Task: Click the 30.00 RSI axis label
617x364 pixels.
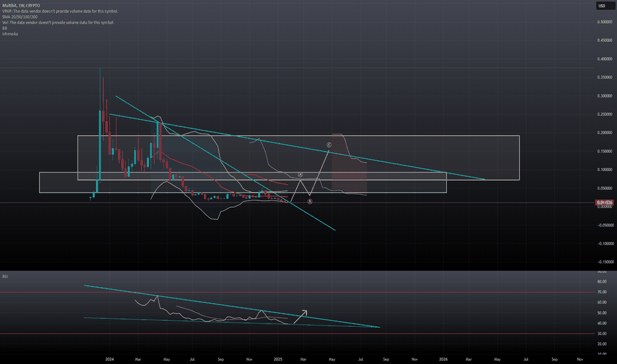Action: pos(602,334)
